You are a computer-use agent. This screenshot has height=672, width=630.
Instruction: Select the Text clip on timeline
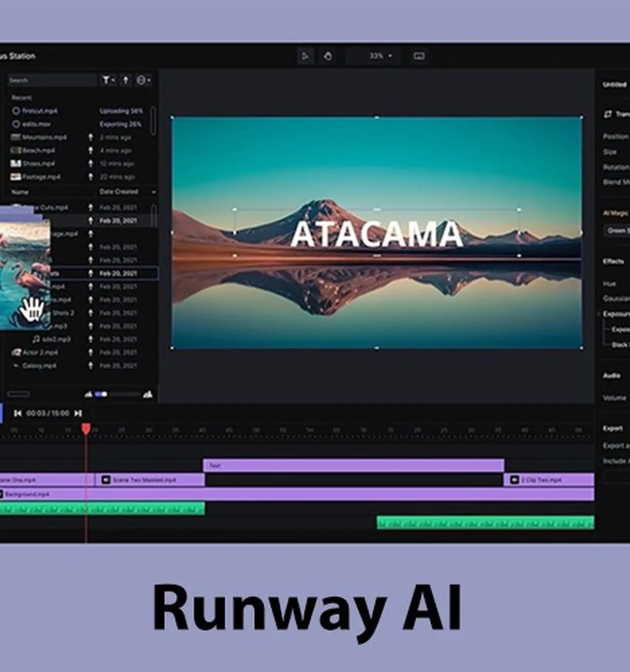pos(353,465)
